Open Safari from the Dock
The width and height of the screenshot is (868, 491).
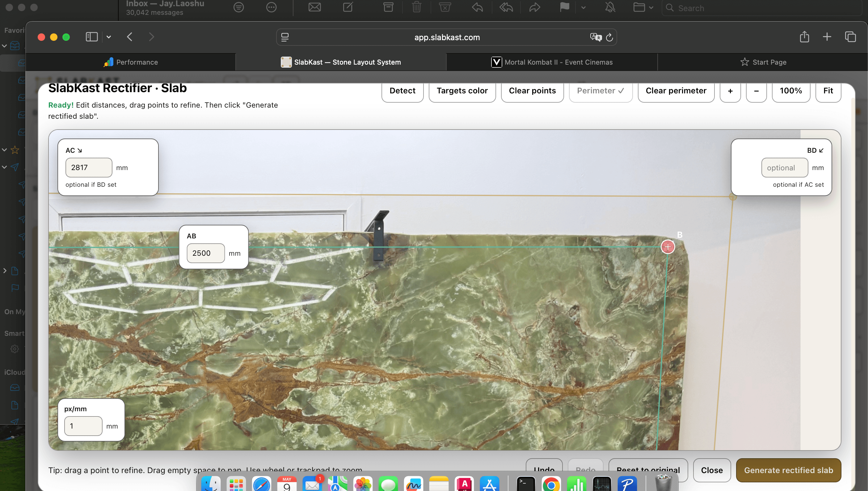point(261,484)
